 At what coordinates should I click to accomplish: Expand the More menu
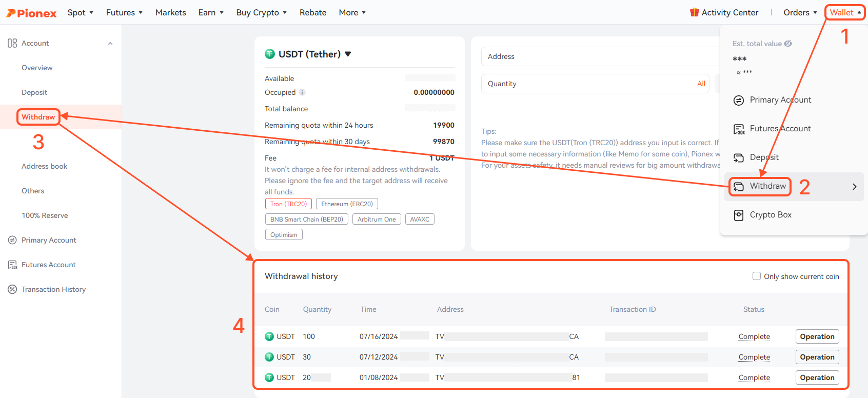(352, 12)
